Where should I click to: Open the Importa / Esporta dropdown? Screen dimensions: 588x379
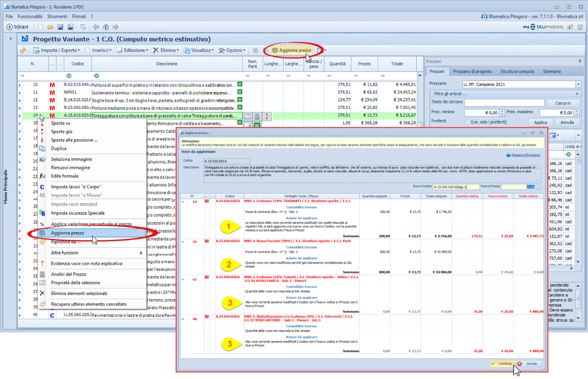tap(57, 51)
